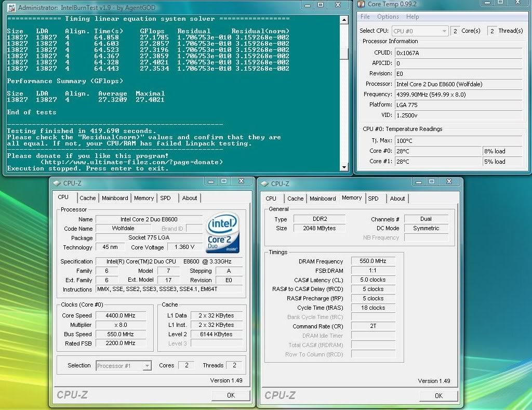Close the IntelBurnTest window
The height and width of the screenshot is (410, 532).
pyautogui.click(x=338, y=5)
